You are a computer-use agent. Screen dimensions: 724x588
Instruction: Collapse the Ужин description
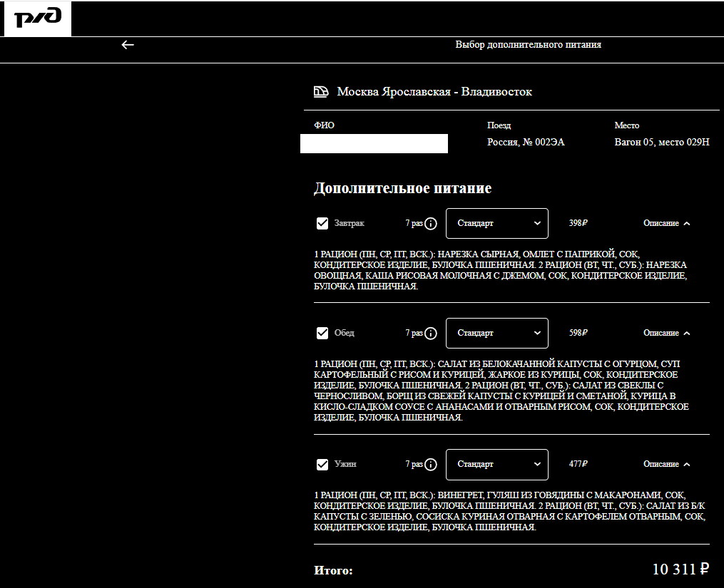pos(666,465)
